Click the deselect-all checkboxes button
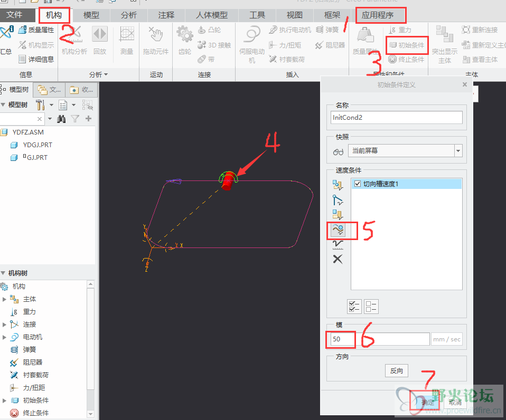Image resolution: width=506 pixels, height=420 pixels. click(371, 307)
